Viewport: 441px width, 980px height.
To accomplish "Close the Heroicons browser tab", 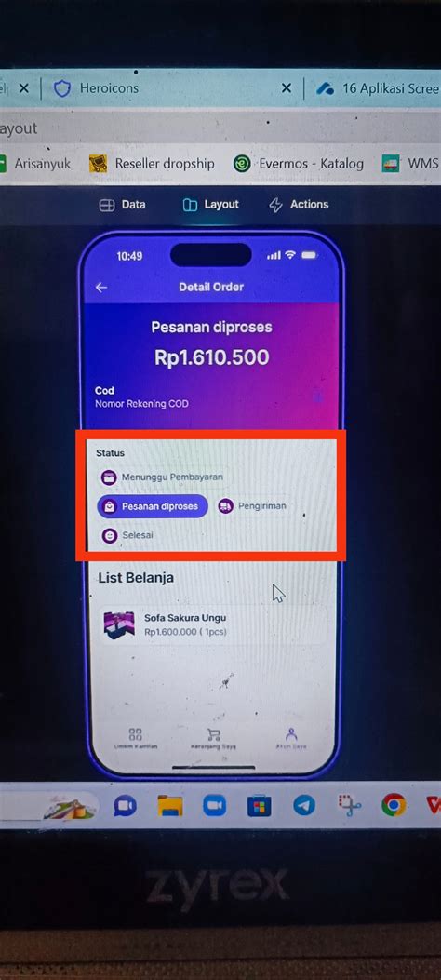I will pyautogui.click(x=286, y=88).
